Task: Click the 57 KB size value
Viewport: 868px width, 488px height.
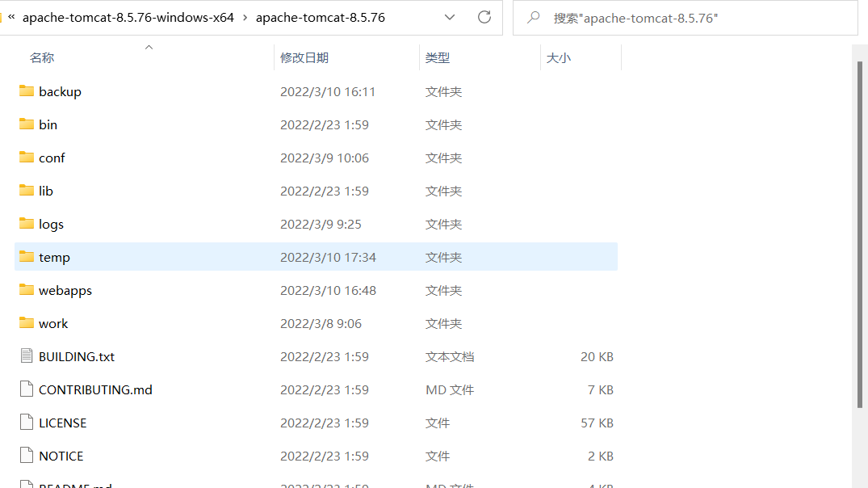Action: pyautogui.click(x=597, y=423)
